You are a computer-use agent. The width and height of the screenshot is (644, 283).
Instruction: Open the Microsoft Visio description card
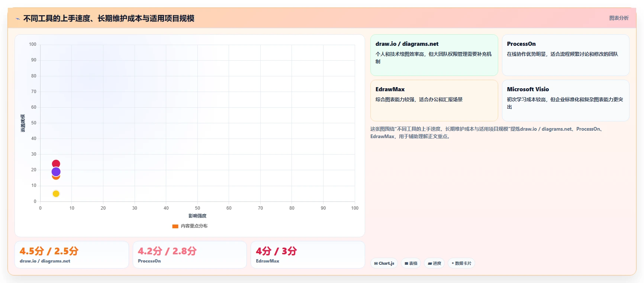coord(566,101)
